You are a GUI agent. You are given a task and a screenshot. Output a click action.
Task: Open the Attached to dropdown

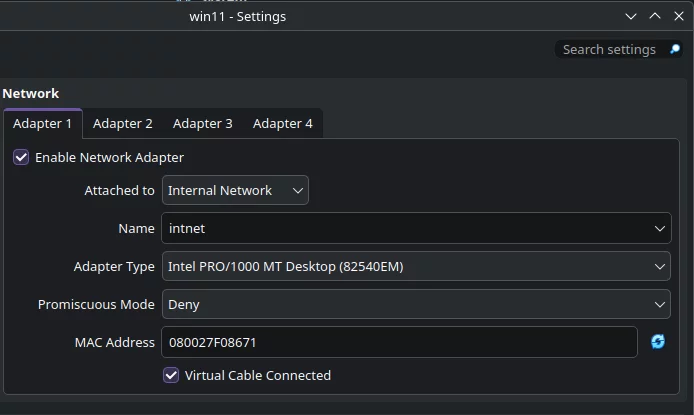coord(235,190)
